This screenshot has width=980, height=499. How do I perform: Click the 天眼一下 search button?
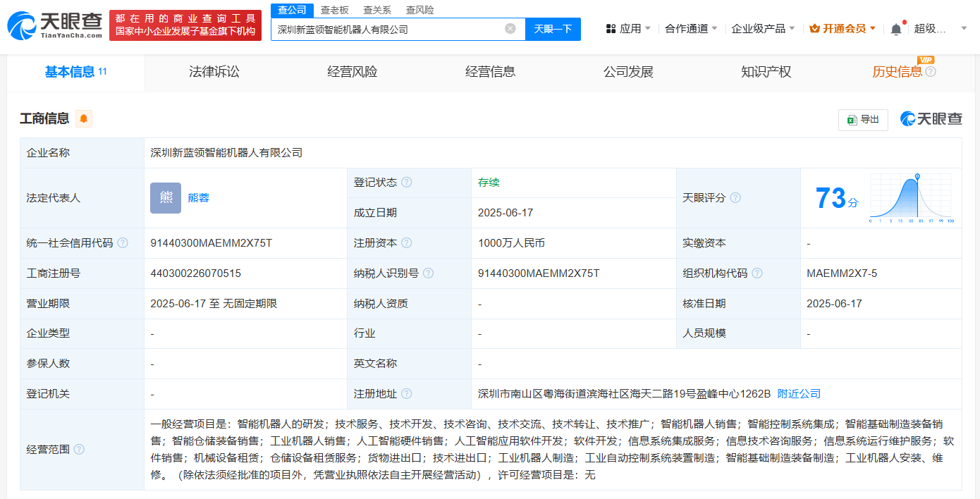point(553,29)
